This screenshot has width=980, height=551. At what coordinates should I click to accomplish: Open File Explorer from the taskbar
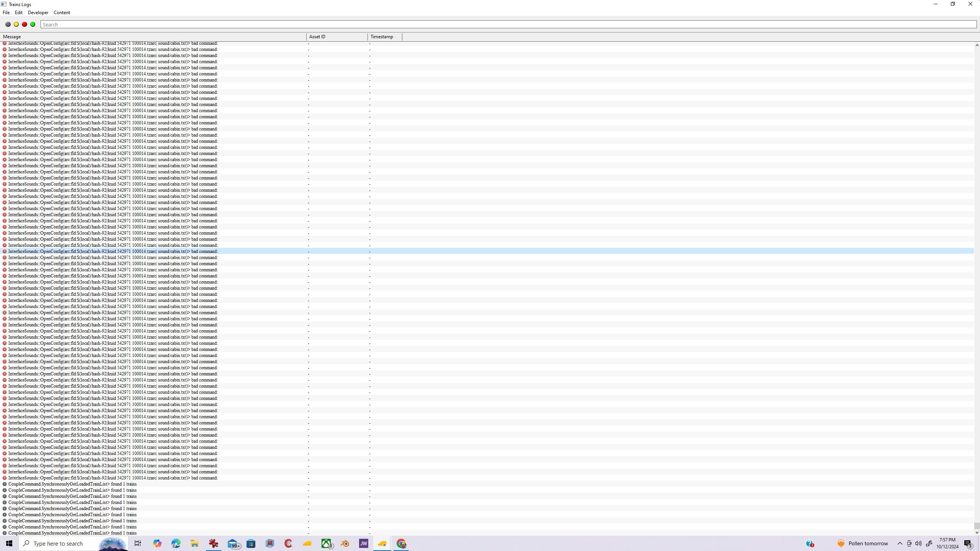pyautogui.click(x=194, y=543)
